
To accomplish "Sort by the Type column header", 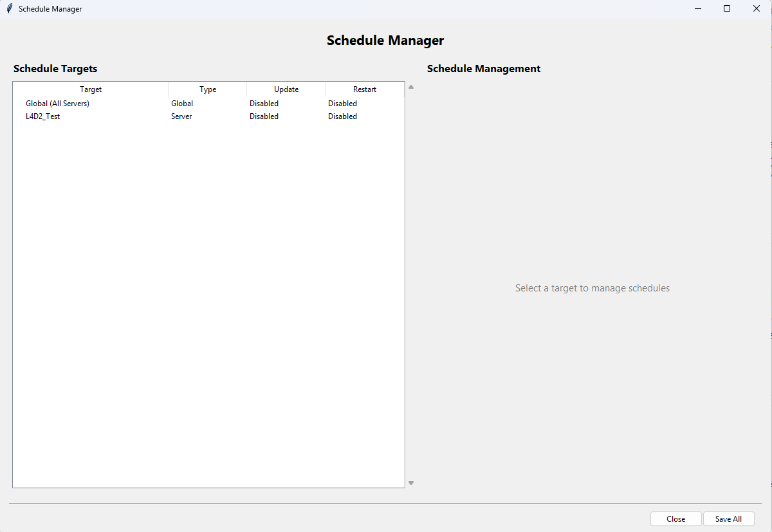I will click(208, 89).
